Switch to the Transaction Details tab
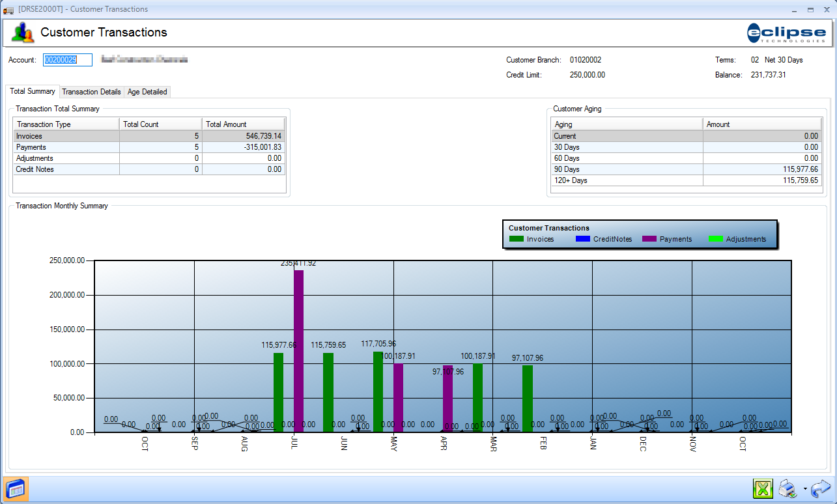This screenshot has height=504, width=837. [x=91, y=92]
